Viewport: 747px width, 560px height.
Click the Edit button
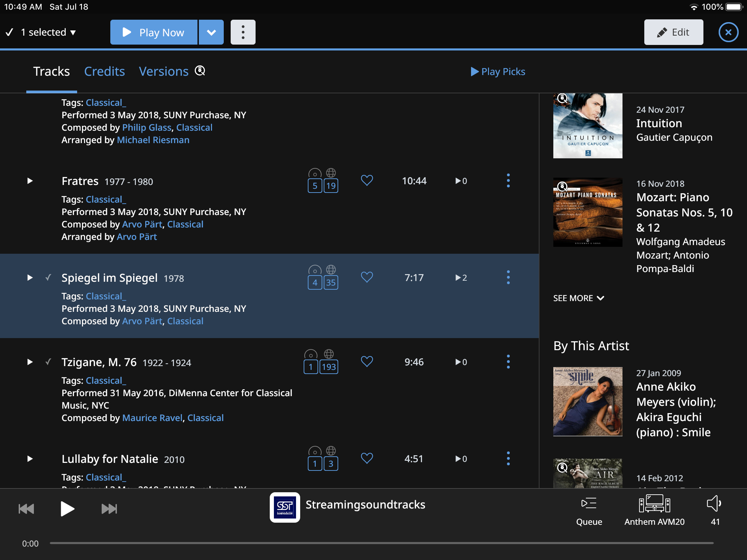point(673,32)
